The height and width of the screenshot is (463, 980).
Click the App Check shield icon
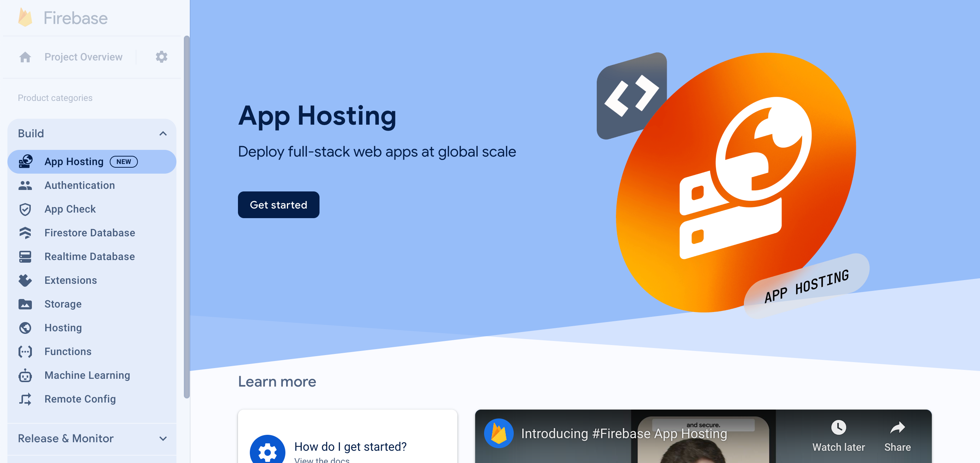click(26, 209)
